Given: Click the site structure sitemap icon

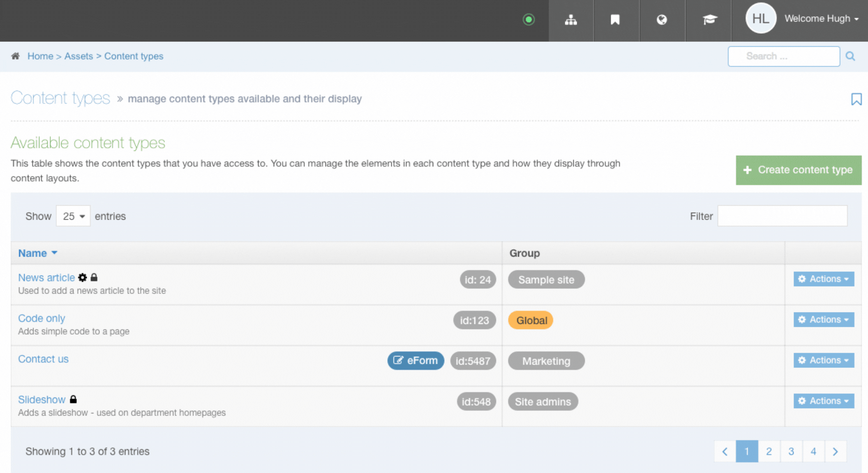Looking at the screenshot, I should 571,20.
